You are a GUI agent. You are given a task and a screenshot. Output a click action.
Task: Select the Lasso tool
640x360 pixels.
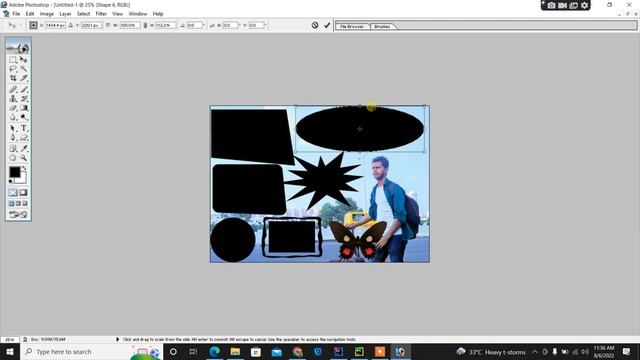(13, 69)
